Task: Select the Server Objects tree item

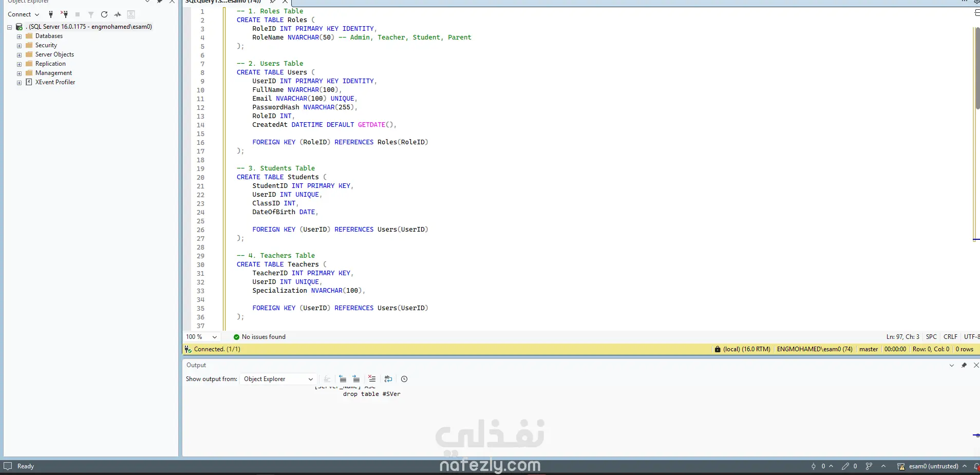Action: [x=54, y=54]
